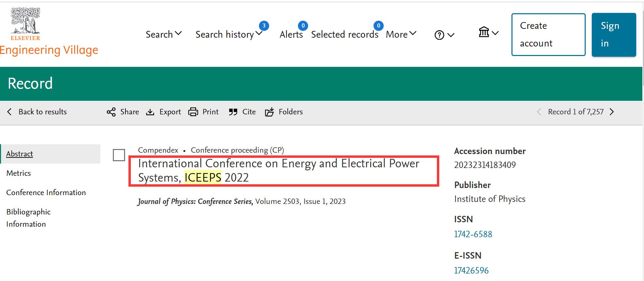Open the Search history dropdown
This screenshot has width=644, height=281.
[229, 34]
